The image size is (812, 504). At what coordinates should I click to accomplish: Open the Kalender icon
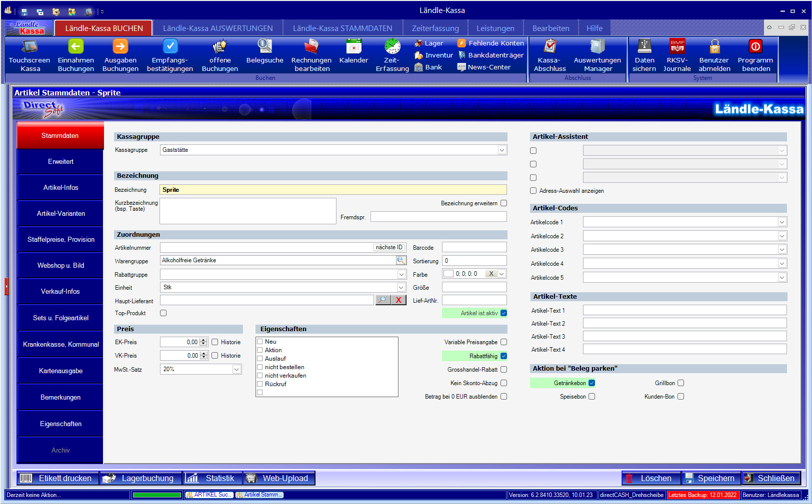[353, 47]
